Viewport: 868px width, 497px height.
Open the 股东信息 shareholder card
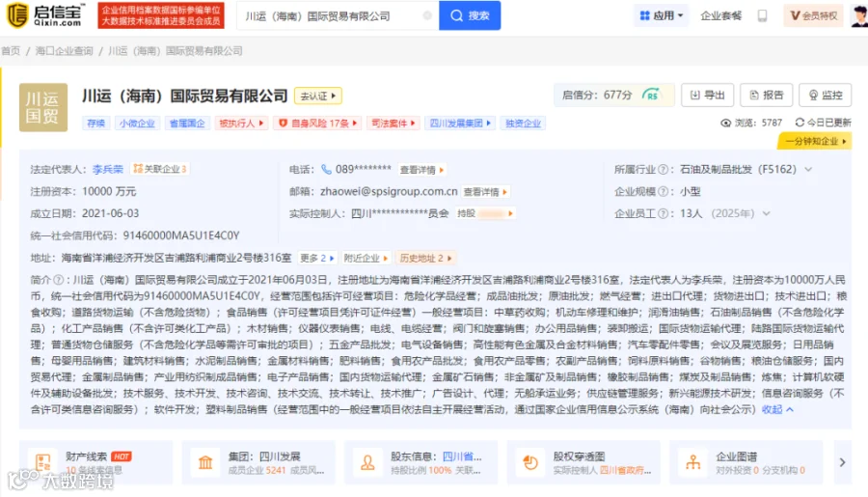420,462
